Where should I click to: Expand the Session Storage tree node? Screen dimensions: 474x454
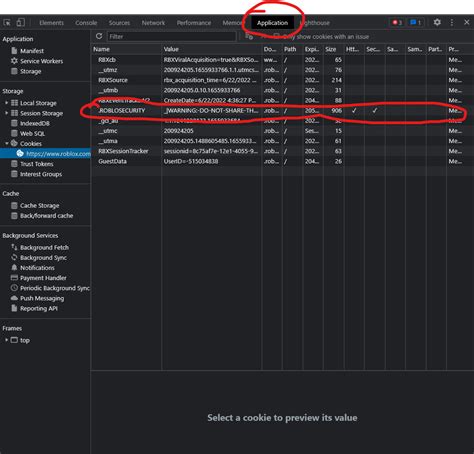pos(6,113)
